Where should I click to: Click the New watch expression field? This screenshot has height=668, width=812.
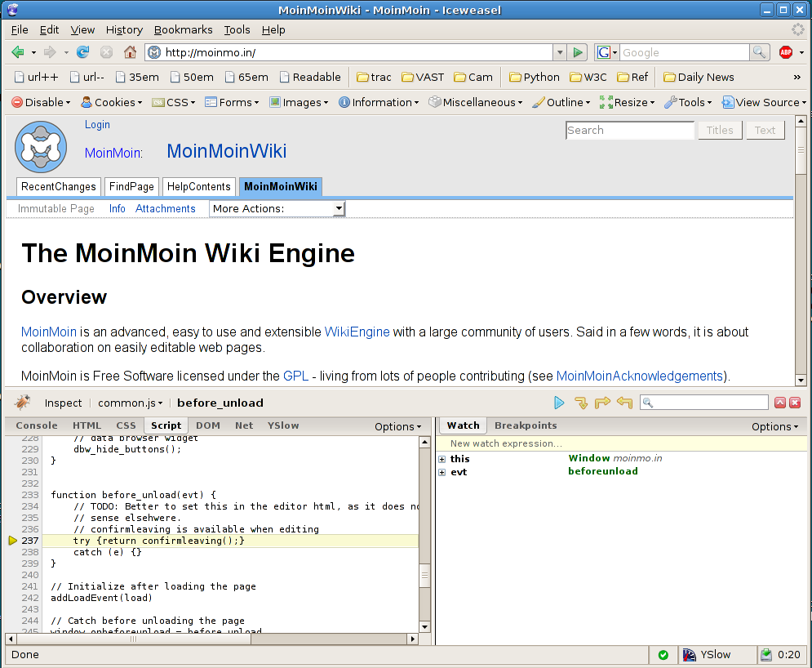point(506,443)
